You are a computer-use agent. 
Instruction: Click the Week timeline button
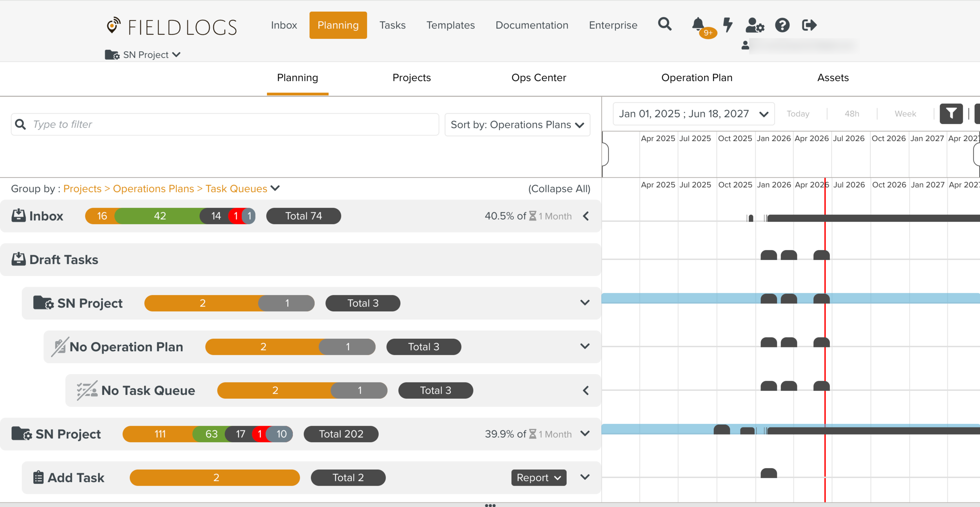905,114
